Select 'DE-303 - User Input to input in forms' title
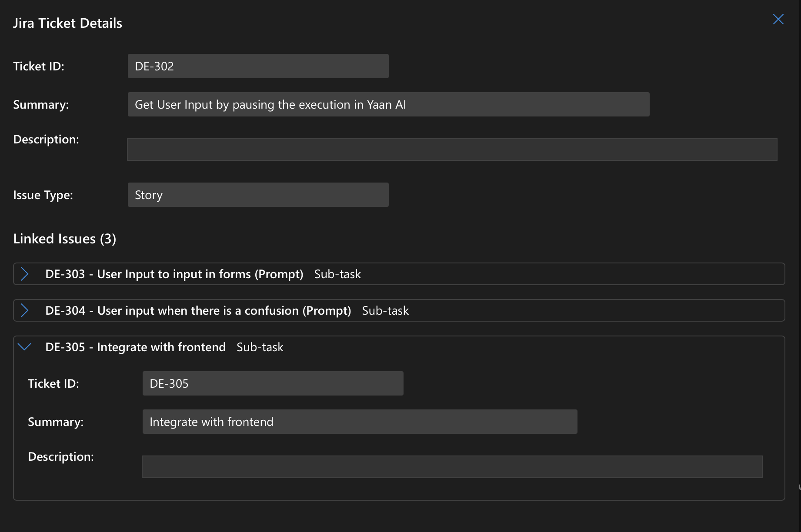801x532 pixels. point(174,274)
